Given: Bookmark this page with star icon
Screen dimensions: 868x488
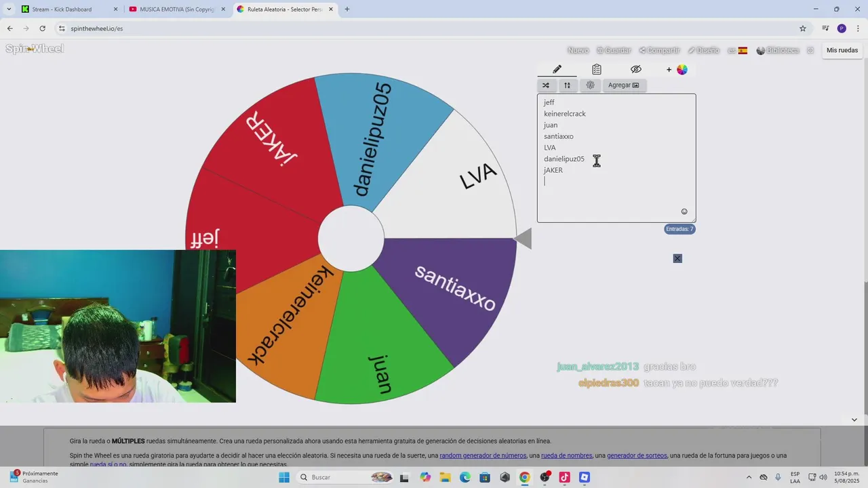Looking at the screenshot, I should 803,28.
